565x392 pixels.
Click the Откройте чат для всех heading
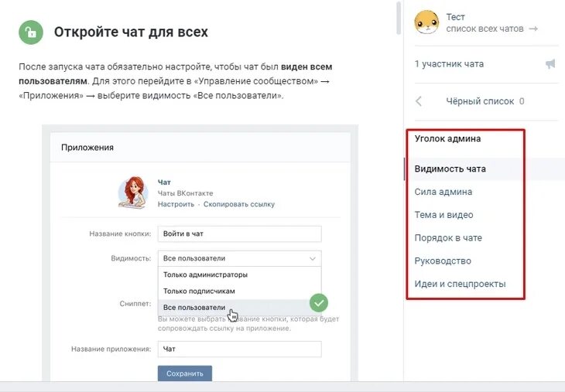pyautogui.click(x=131, y=32)
